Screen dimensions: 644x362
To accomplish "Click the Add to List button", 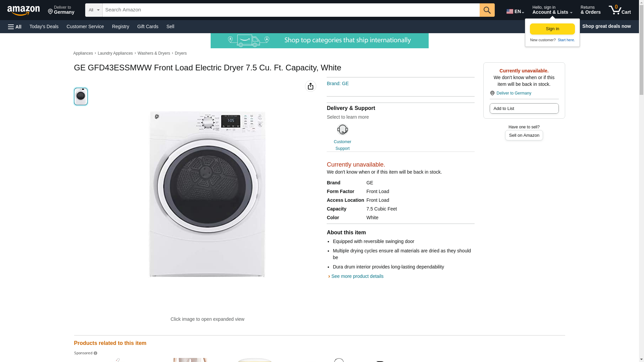I will coord(524,109).
